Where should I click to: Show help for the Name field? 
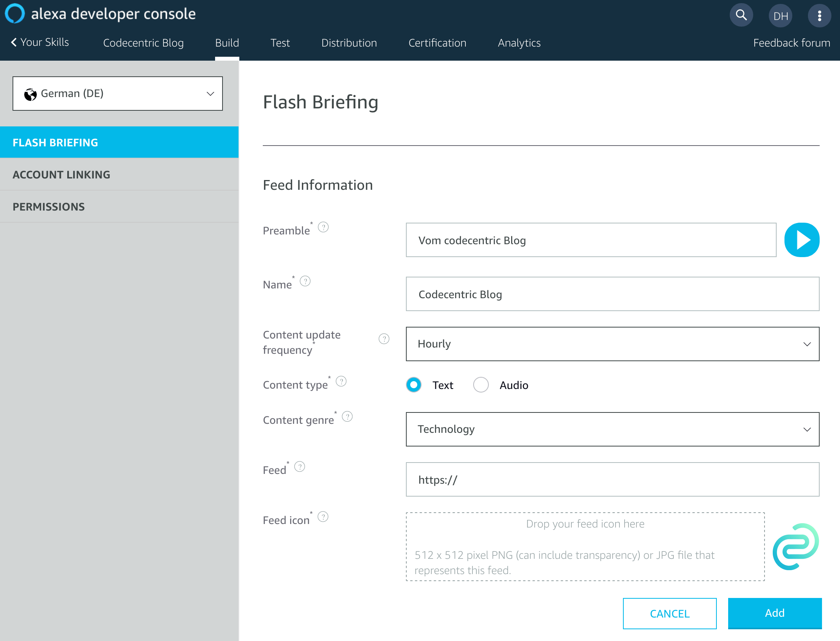(305, 281)
